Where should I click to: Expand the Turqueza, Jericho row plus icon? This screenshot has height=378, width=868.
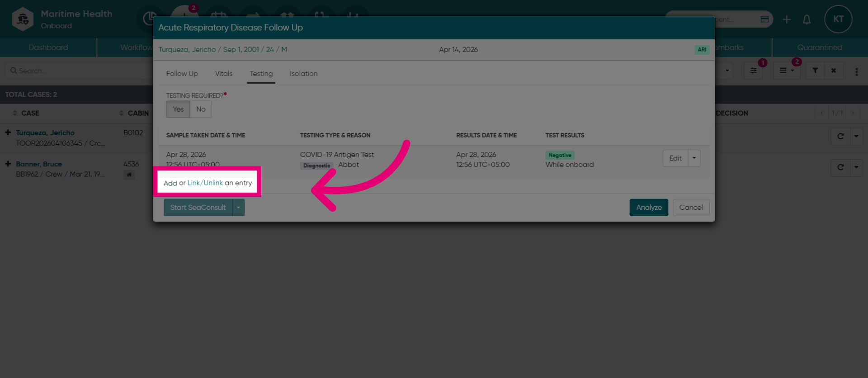pyautogui.click(x=8, y=132)
